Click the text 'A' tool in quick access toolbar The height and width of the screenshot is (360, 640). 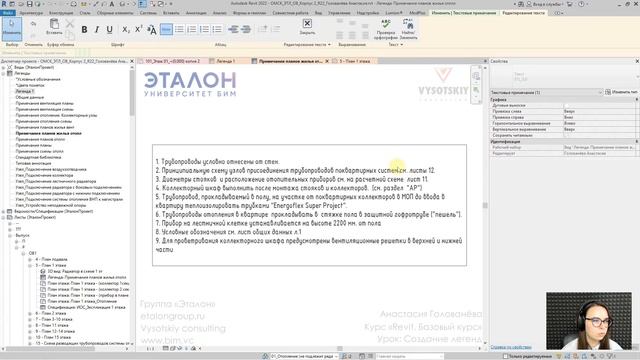pyautogui.click(x=111, y=4)
